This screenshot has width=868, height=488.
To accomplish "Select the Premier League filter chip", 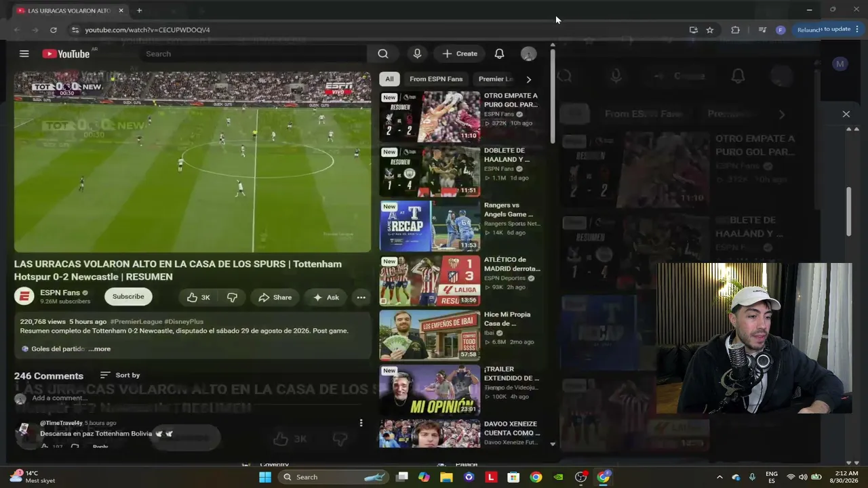I will tap(496, 79).
